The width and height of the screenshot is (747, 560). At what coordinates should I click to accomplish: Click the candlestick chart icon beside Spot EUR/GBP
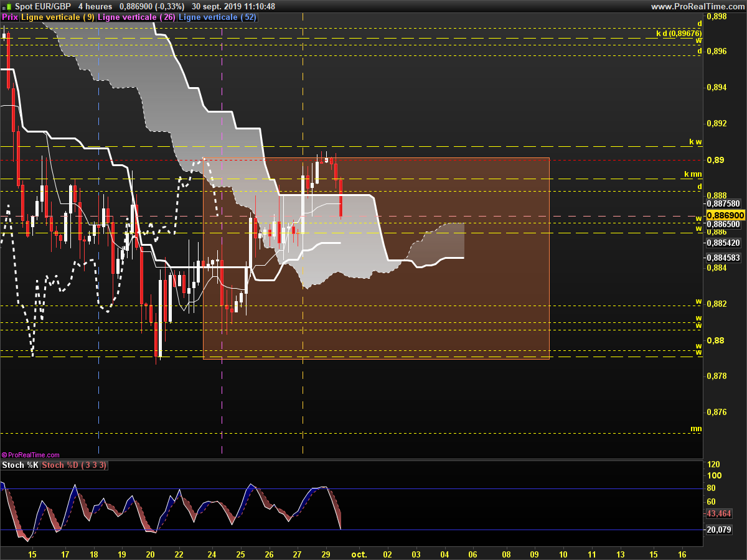(7, 6)
